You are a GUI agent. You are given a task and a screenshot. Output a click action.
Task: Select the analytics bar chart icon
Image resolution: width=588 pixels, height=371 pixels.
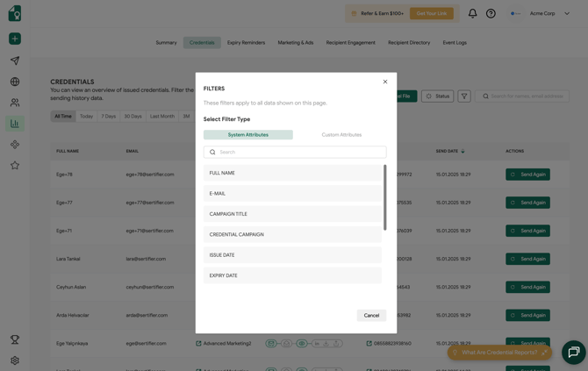(15, 124)
